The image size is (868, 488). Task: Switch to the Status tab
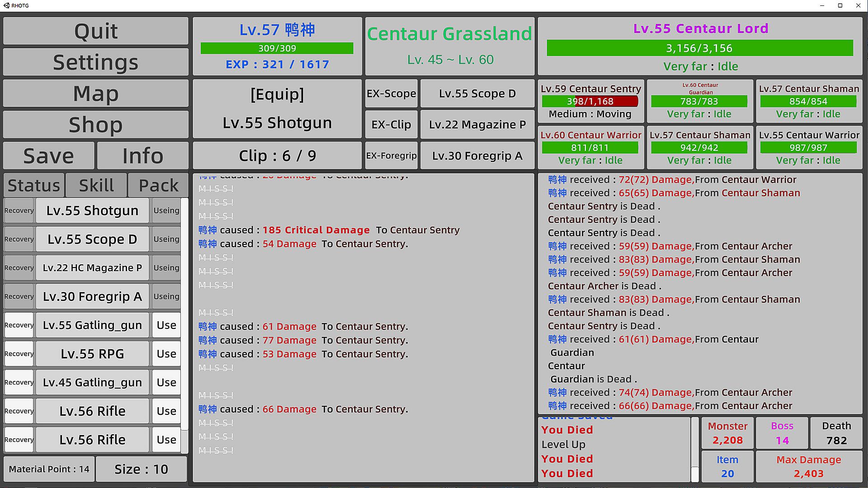pyautogui.click(x=34, y=185)
